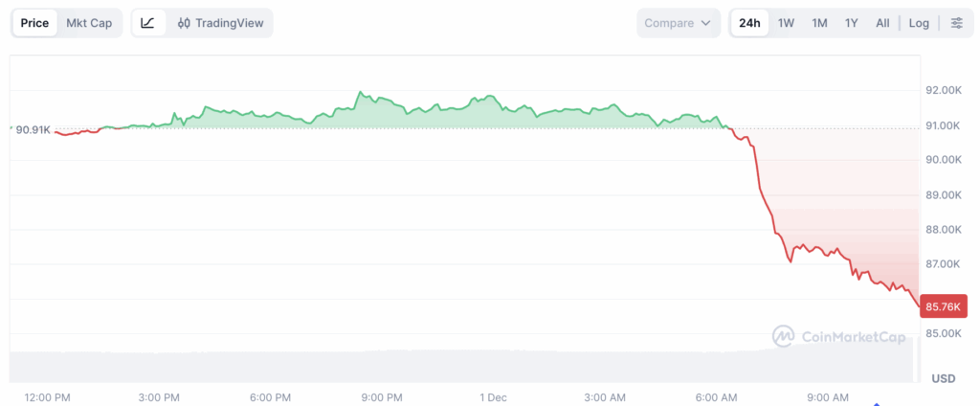
Task: Click the 90.91K opening price label
Action: [33, 129]
